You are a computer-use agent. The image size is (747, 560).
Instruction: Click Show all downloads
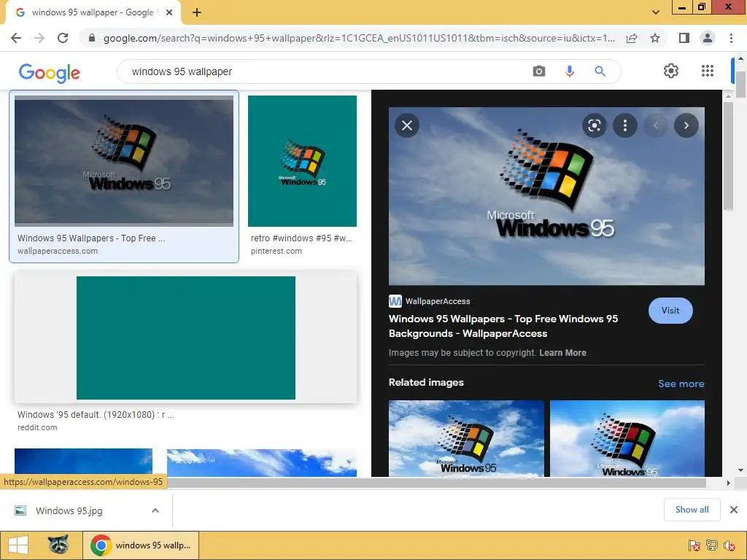(x=692, y=510)
